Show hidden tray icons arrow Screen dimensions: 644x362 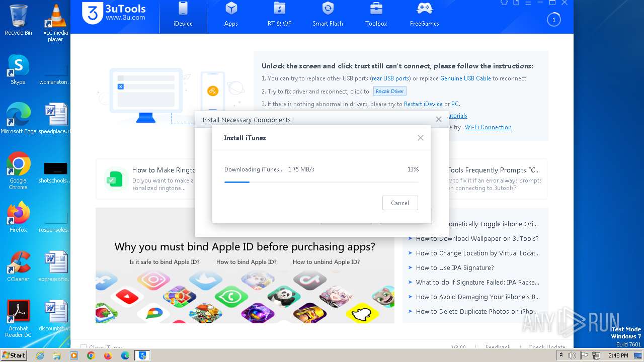pyautogui.click(x=560, y=355)
